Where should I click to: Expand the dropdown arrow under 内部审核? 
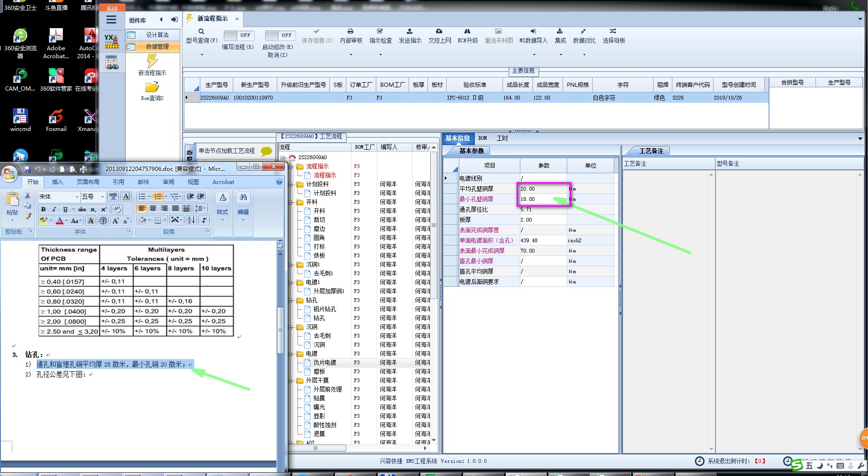click(x=351, y=55)
